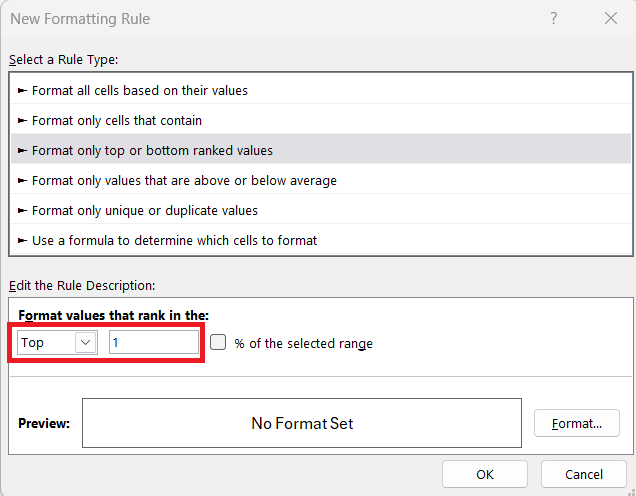Click the resize grip at dialog corner
636x496 pixels.
[x=631, y=491]
